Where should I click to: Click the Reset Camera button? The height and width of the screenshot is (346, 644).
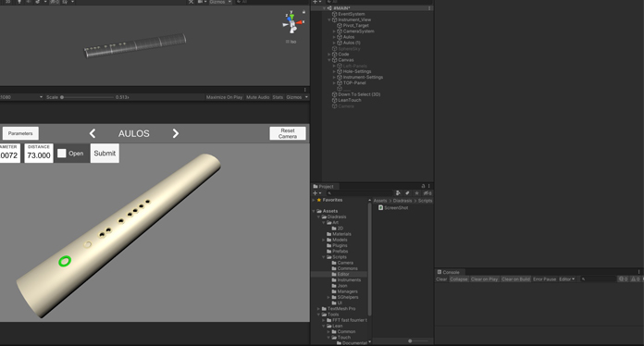click(288, 133)
